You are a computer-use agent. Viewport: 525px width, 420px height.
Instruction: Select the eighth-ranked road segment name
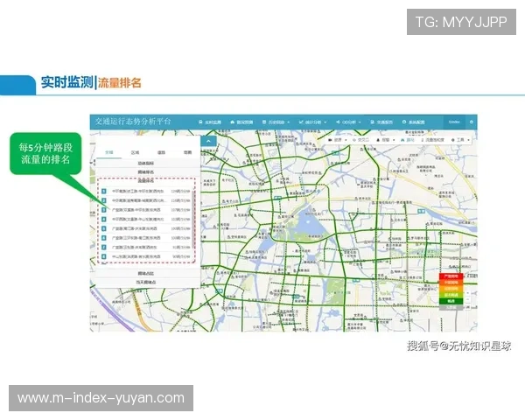[x=136, y=256]
